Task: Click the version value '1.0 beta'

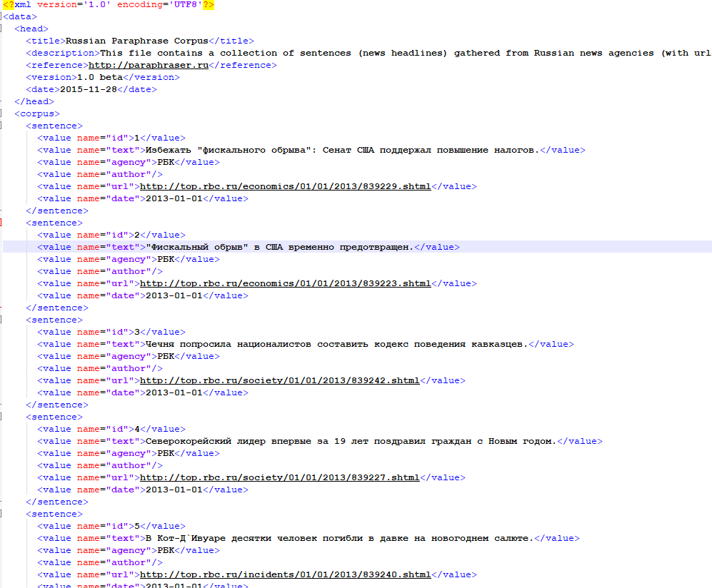Action: (100, 77)
